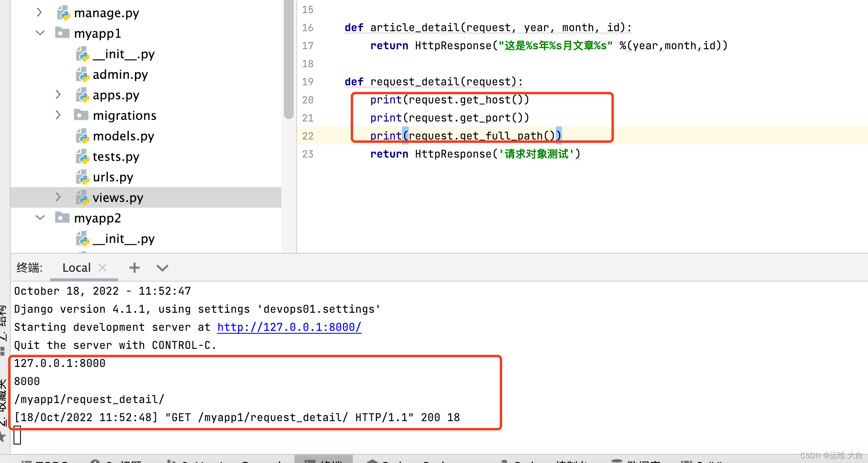Open urls.py in the project tree
Image resolution: width=868 pixels, height=463 pixels.
pyautogui.click(x=113, y=177)
